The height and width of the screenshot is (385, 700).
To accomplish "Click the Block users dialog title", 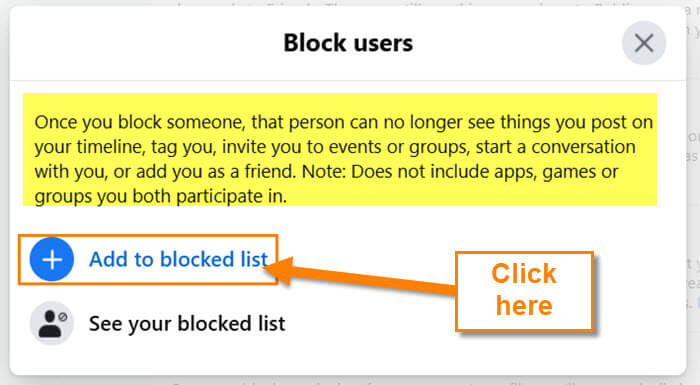I will point(348,43).
